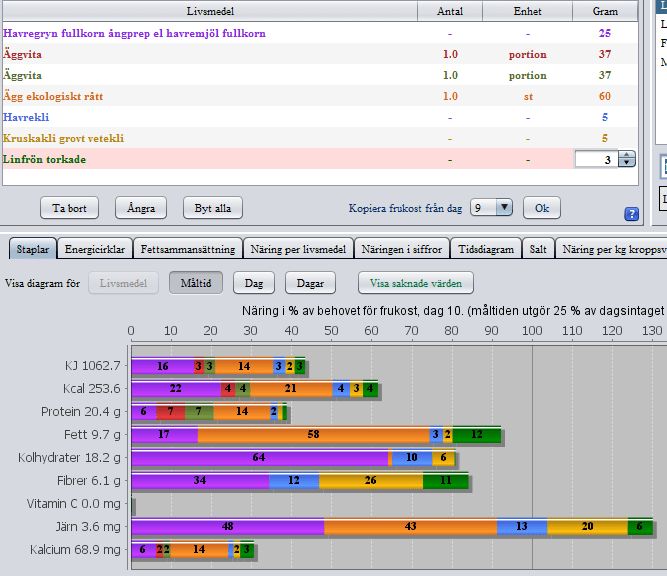Screen dimensions: 667x576
Task: Click the Byt alla button
Action: click(x=212, y=208)
